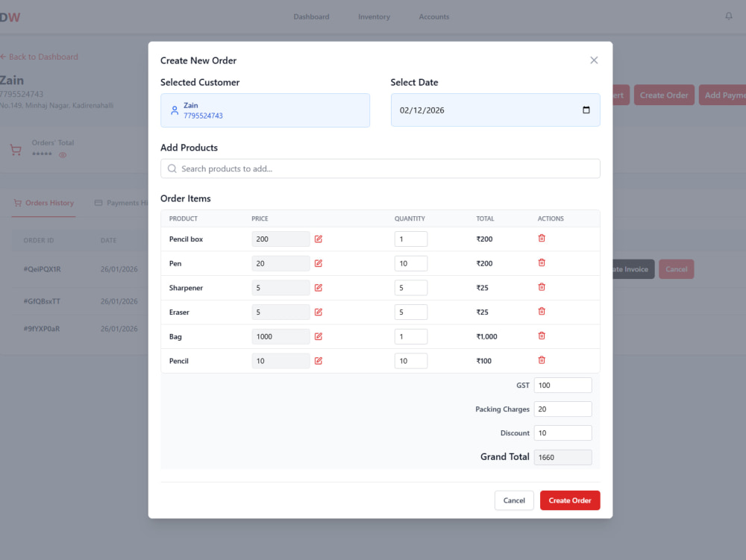Click the search magnifier icon
Image resolution: width=746 pixels, height=560 pixels.
coord(172,169)
